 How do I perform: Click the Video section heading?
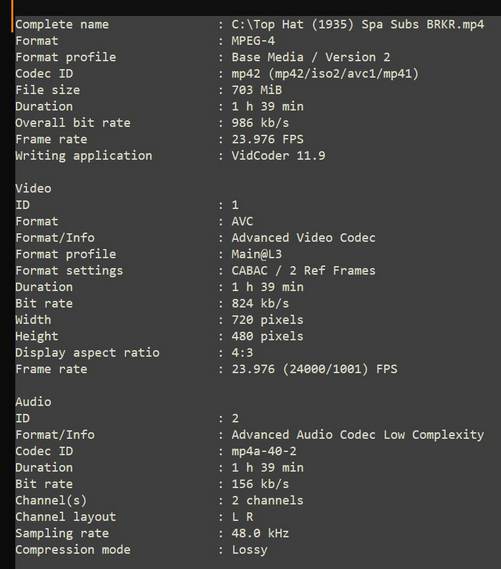click(33, 188)
